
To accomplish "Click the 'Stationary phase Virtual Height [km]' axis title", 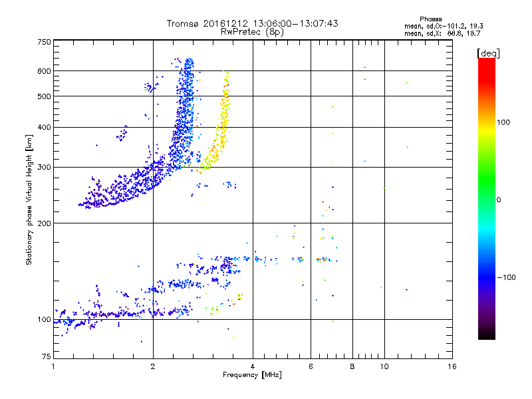I will [29, 200].
